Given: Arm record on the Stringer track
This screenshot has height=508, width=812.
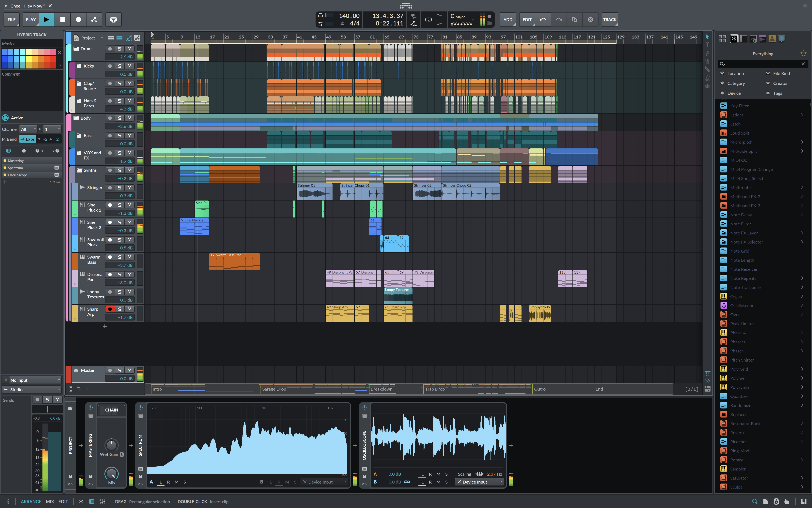Looking at the screenshot, I should (110, 188).
